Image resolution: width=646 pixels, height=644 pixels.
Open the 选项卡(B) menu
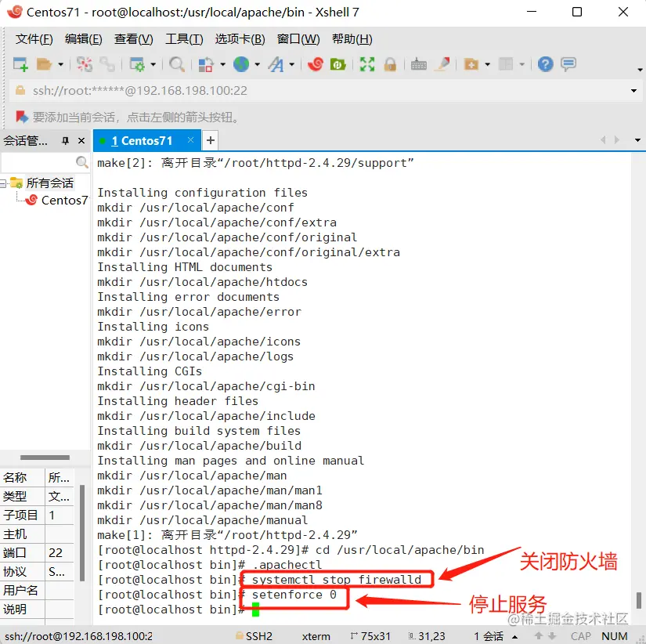[x=240, y=39]
